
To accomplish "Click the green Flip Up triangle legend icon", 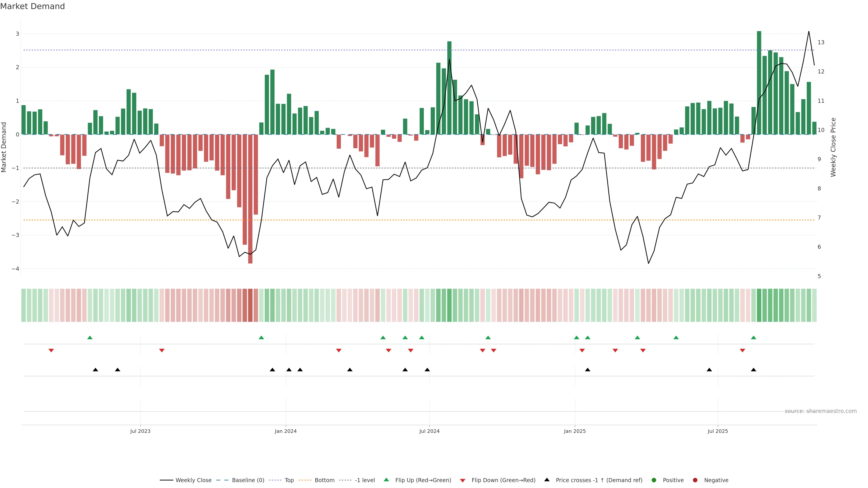I will (386, 480).
